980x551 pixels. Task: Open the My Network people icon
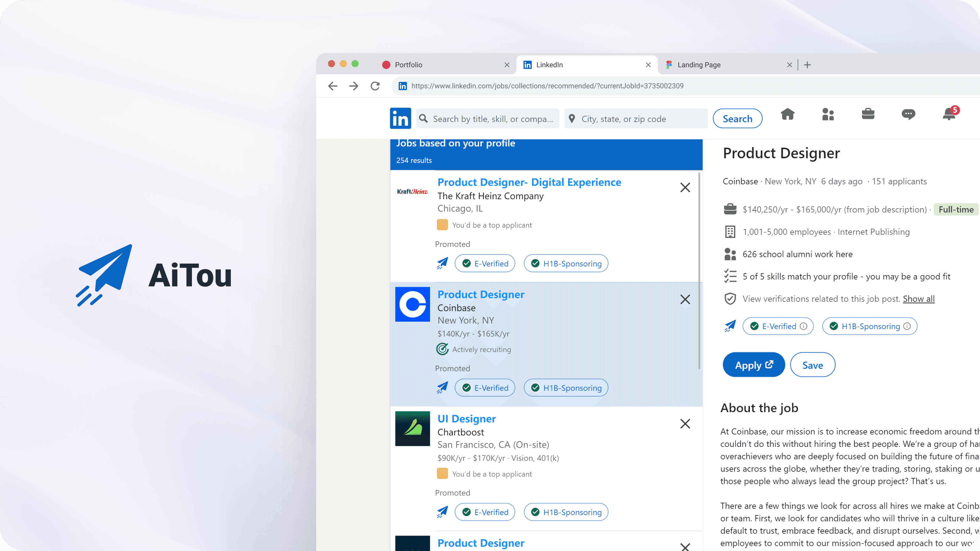click(828, 114)
